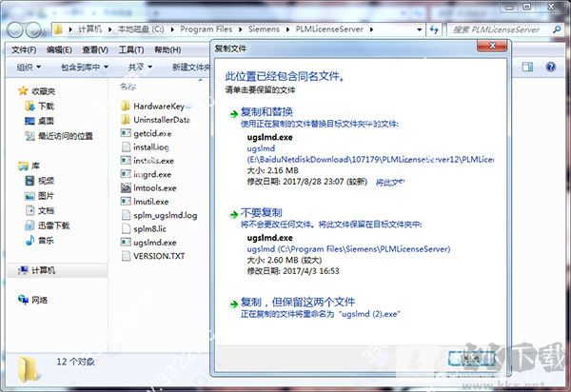
Task: Expand arrow after PLMLicenseServer in path
Action: tap(371, 29)
